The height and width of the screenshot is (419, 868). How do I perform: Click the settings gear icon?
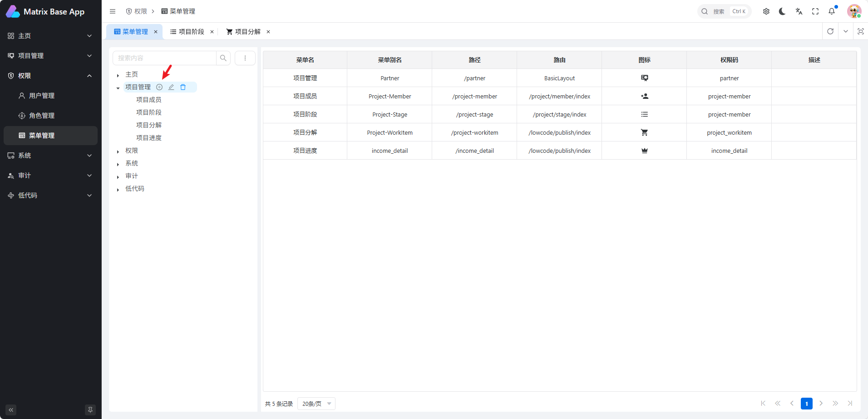coord(766,11)
